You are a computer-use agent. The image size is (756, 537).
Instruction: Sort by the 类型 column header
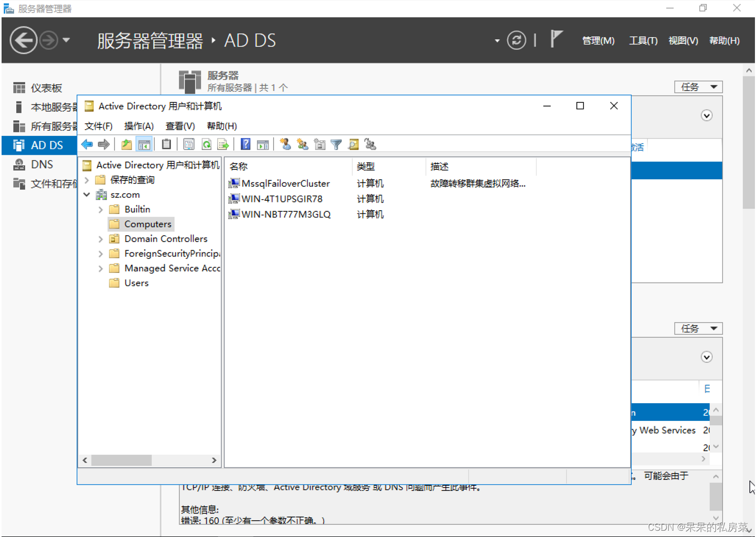(x=390, y=166)
